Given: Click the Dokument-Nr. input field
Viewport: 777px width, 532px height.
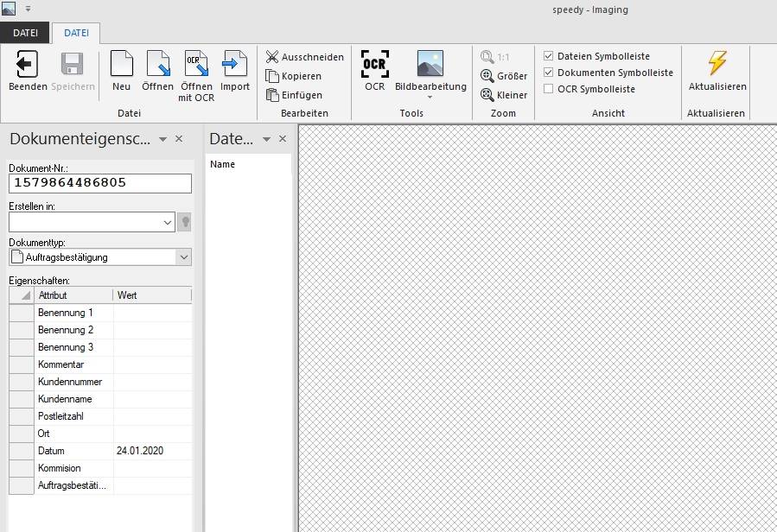Looking at the screenshot, I should pos(100,183).
